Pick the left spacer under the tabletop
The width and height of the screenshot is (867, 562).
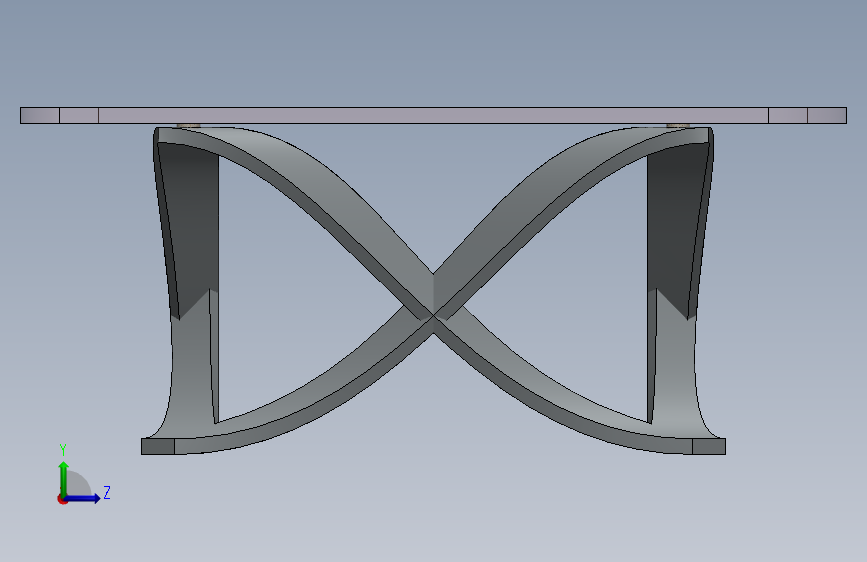(x=189, y=126)
